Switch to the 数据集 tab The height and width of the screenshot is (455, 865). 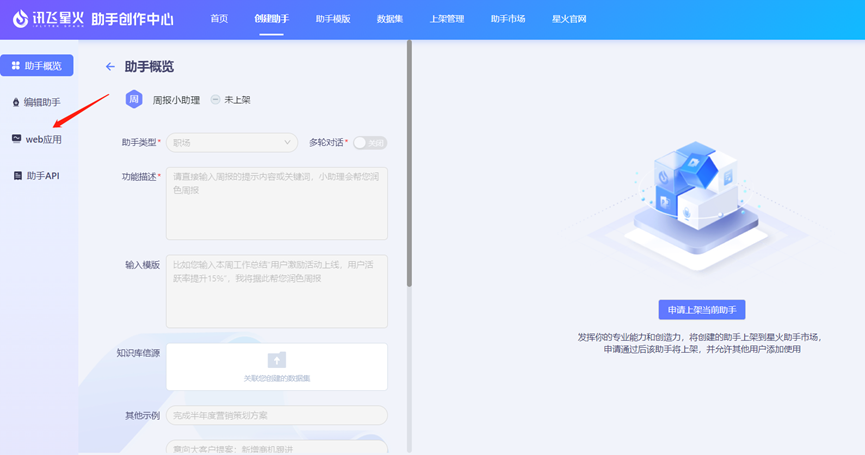pyautogui.click(x=390, y=19)
